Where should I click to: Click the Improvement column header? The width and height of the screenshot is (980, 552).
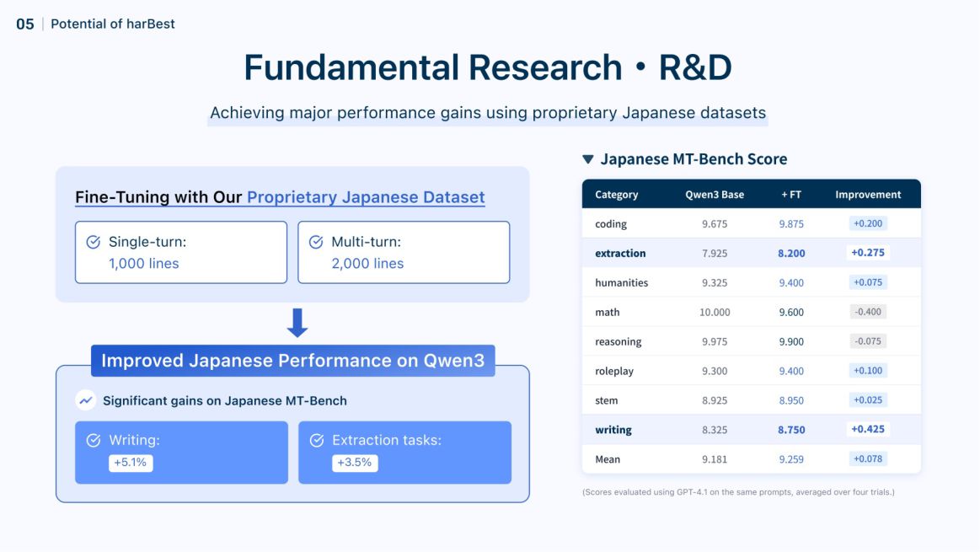tap(868, 195)
